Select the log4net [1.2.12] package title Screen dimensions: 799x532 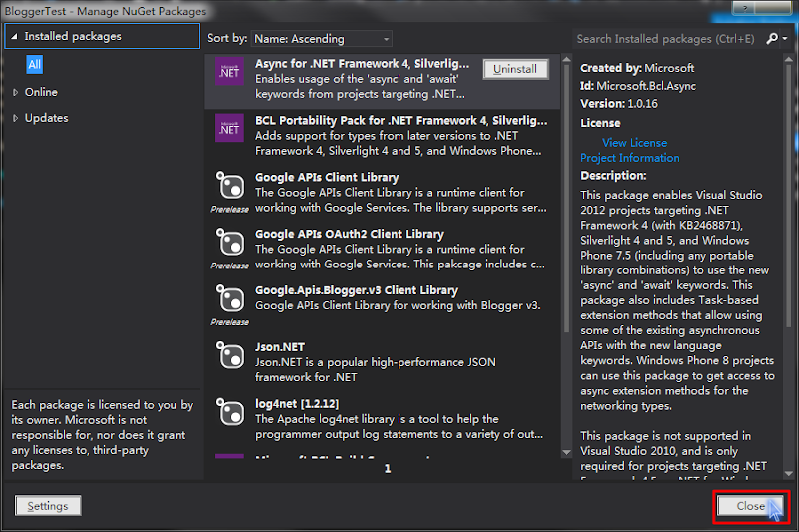[x=297, y=403]
